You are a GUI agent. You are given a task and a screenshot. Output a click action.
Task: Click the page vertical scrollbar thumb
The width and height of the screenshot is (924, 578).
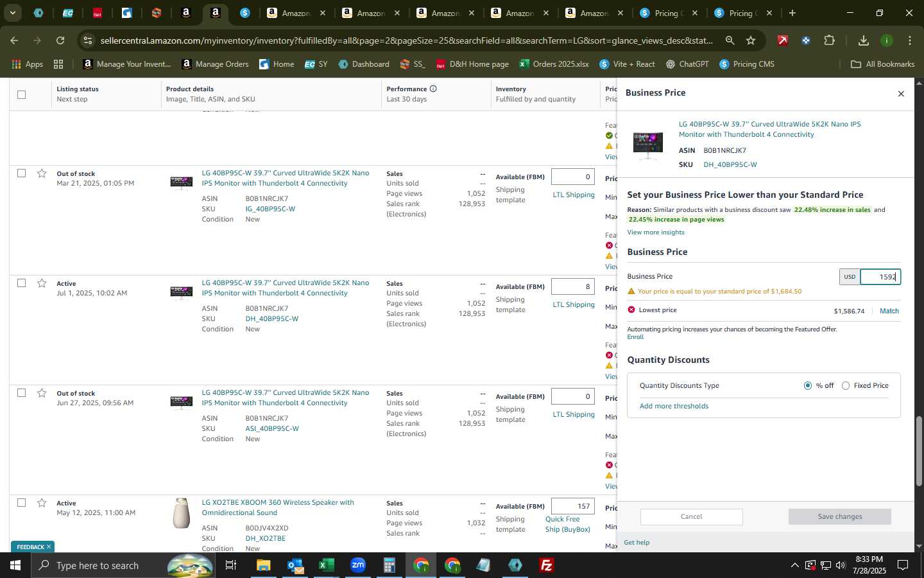tap(918, 451)
